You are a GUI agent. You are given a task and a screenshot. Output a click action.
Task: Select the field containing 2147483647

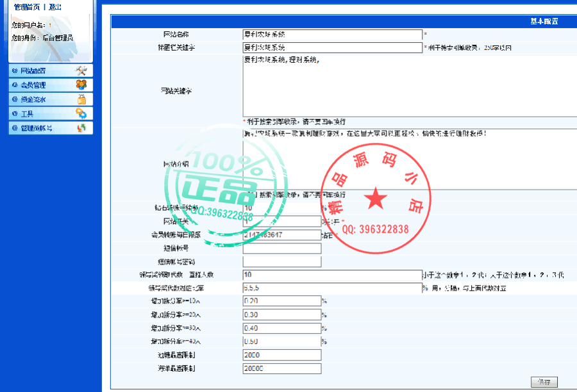click(281, 234)
